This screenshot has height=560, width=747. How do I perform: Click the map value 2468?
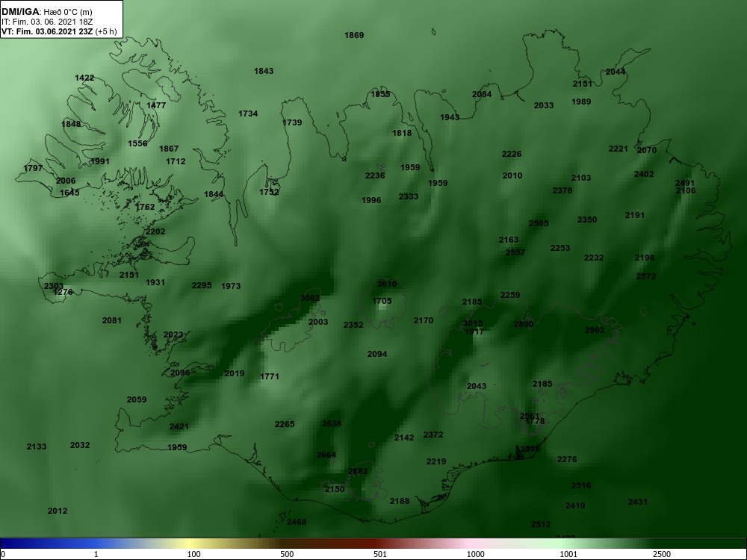tap(297, 522)
